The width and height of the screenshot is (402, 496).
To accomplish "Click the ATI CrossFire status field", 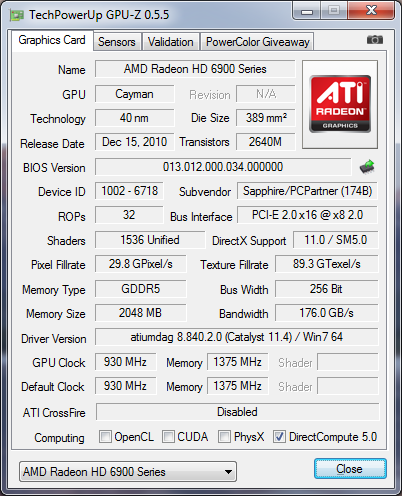I will coord(237,412).
